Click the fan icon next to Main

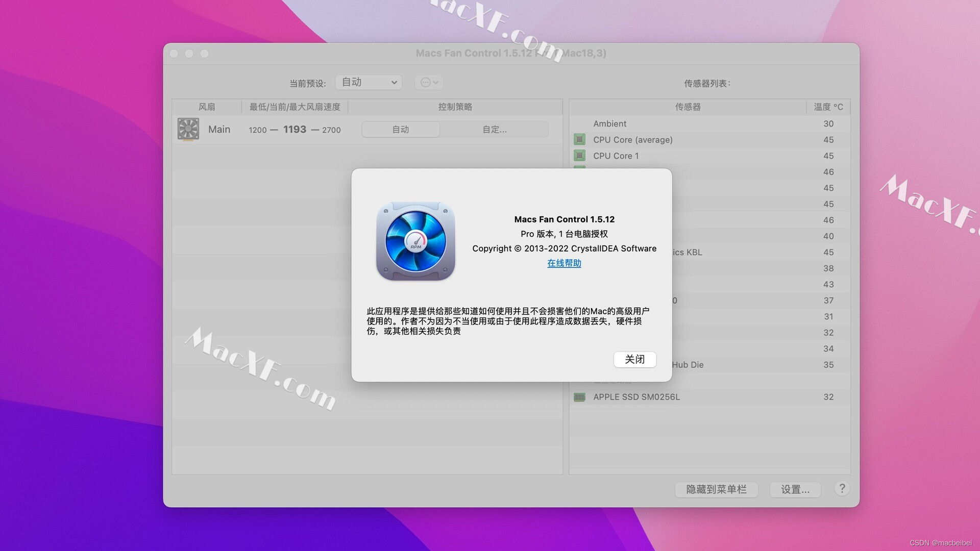(188, 129)
